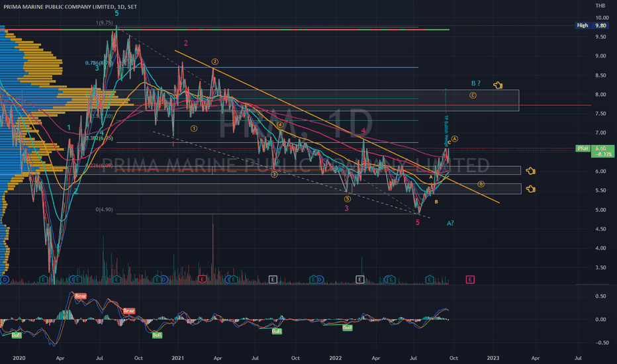The image size is (617, 364).
Task: Click the circled A label above the latest candle
Action: pos(455,139)
